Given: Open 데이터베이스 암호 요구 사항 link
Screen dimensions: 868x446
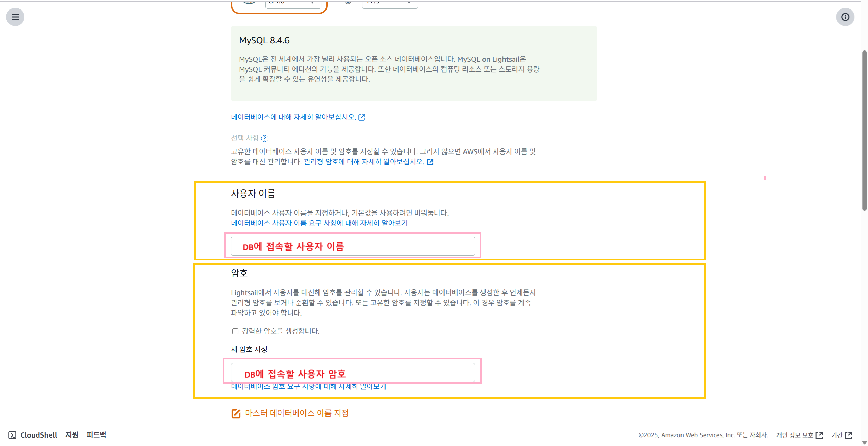Looking at the screenshot, I should click(x=309, y=387).
